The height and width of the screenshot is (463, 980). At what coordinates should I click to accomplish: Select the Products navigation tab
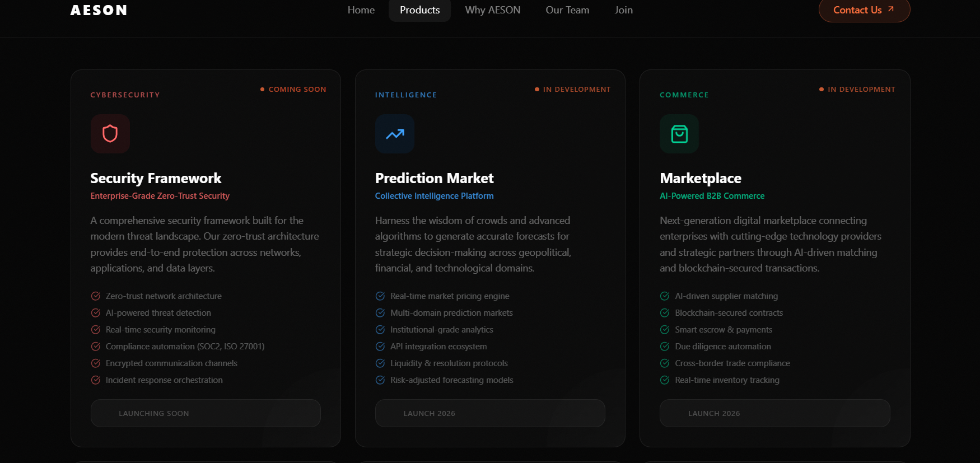click(x=420, y=10)
